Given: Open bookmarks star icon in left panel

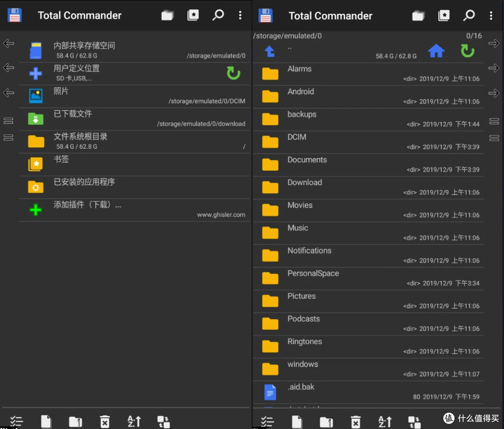Looking at the screenshot, I should pyautogui.click(x=193, y=15).
